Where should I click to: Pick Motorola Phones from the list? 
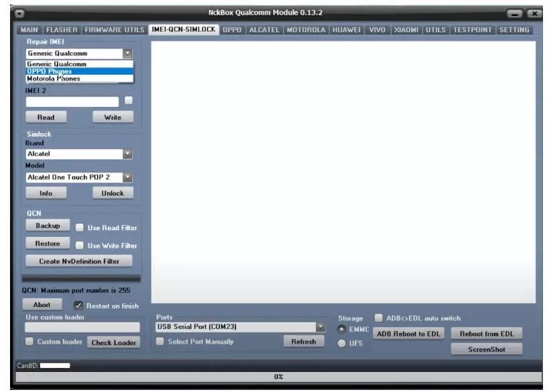pyautogui.click(x=80, y=79)
